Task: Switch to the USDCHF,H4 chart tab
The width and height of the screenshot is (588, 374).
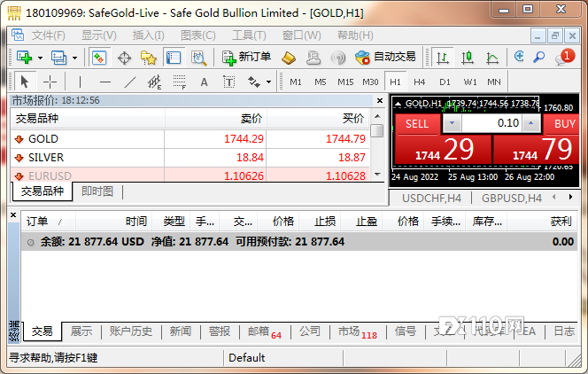Action: tap(431, 198)
